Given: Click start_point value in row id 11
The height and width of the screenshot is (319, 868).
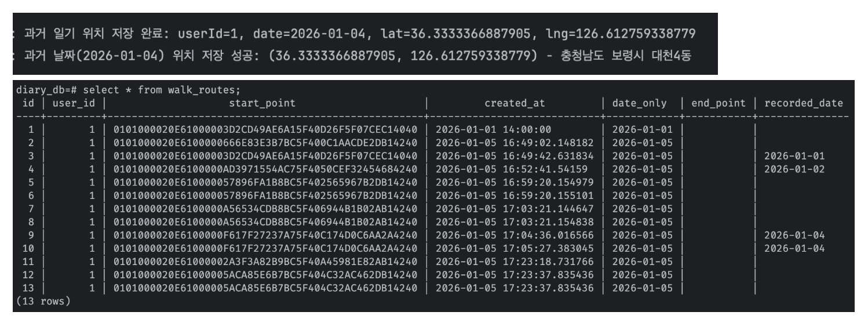Looking at the screenshot, I should pos(265,261).
